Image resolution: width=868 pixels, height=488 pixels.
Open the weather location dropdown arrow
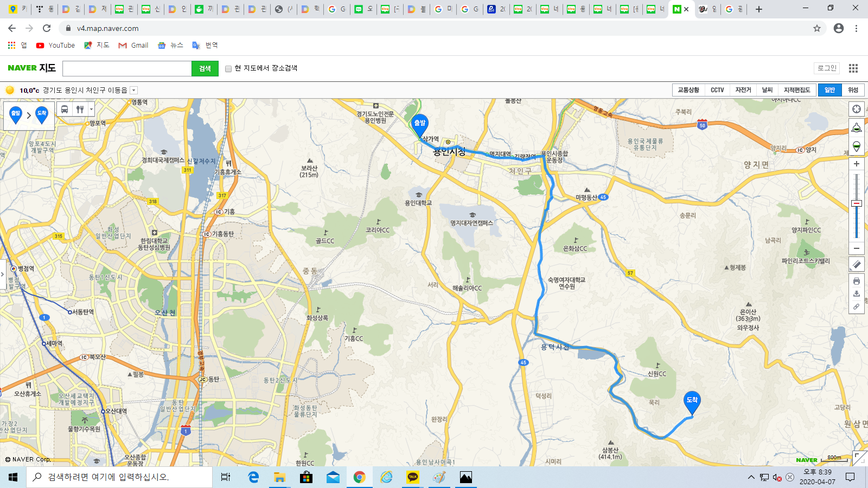134,91
